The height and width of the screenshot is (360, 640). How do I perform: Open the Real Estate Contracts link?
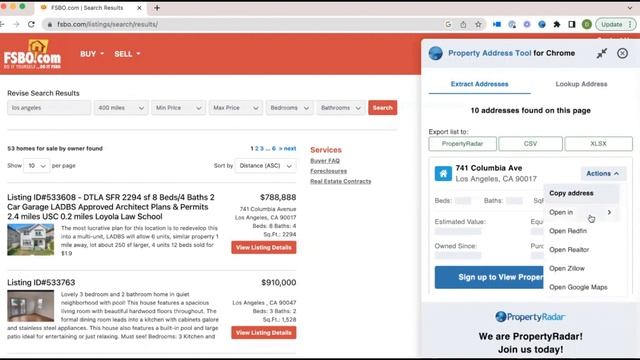click(x=341, y=181)
